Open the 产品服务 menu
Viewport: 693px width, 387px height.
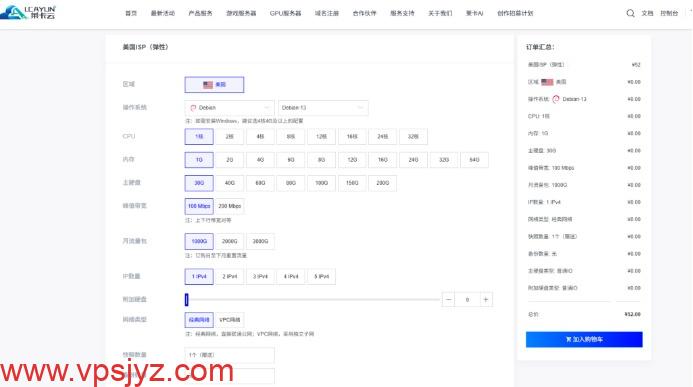200,13
